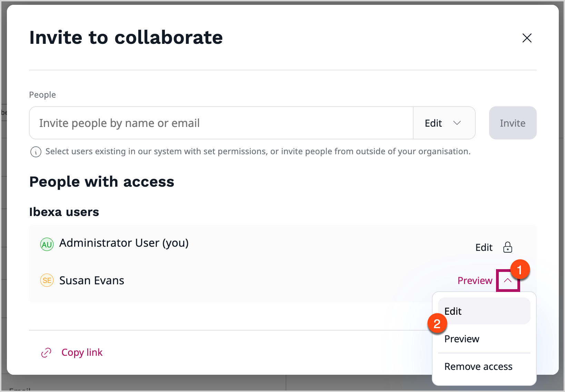565x392 pixels.
Task: Click the chain link icon for Copy link
Action: tap(46, 352)
